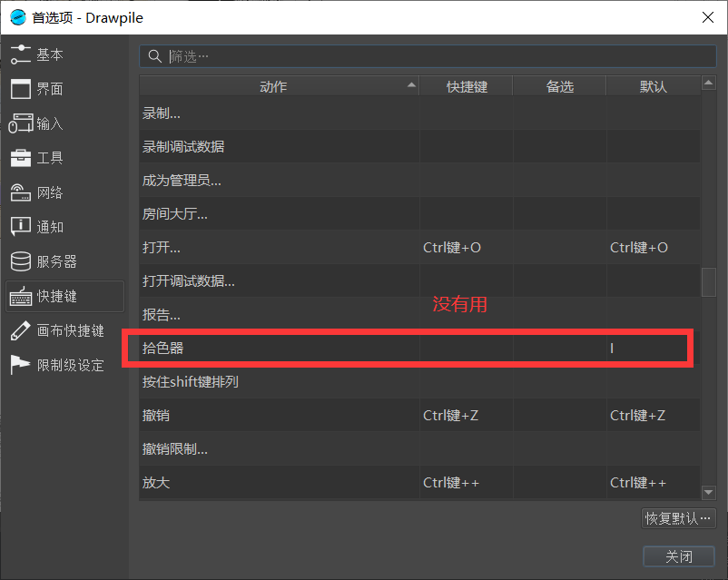
Task: Click the 关闭 button
Action: click(x=678, y=556)
